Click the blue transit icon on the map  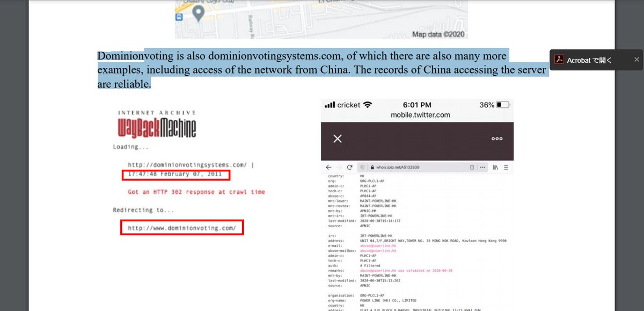[179, 17]
